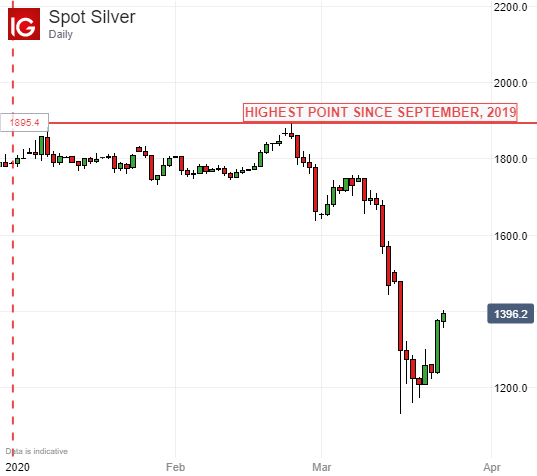Click the 2020 date axis label

click(x=17, y=467)
